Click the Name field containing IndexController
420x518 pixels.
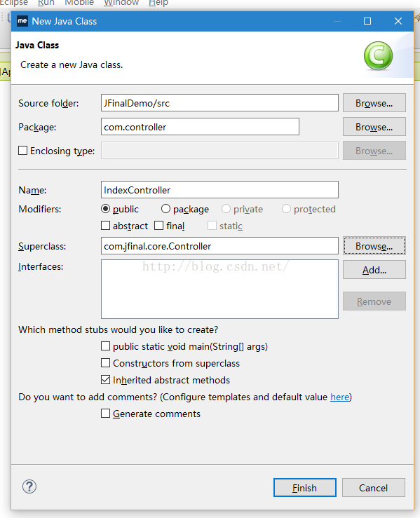pyautogui.click(x=219, y=190)
